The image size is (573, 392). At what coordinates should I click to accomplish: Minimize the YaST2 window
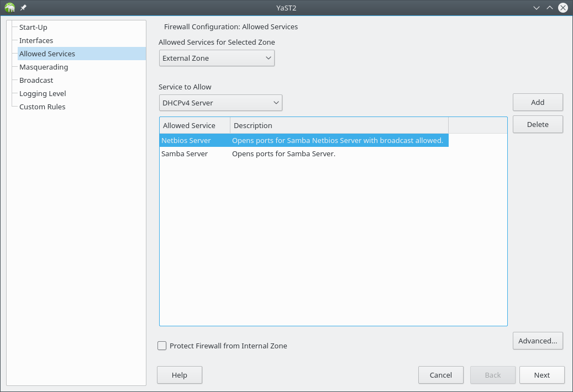pos(536,8)
